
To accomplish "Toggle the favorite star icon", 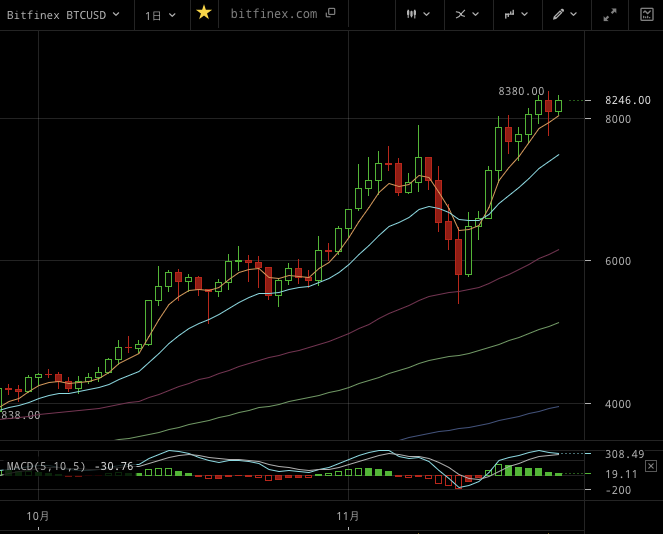I will coord(204,13).
